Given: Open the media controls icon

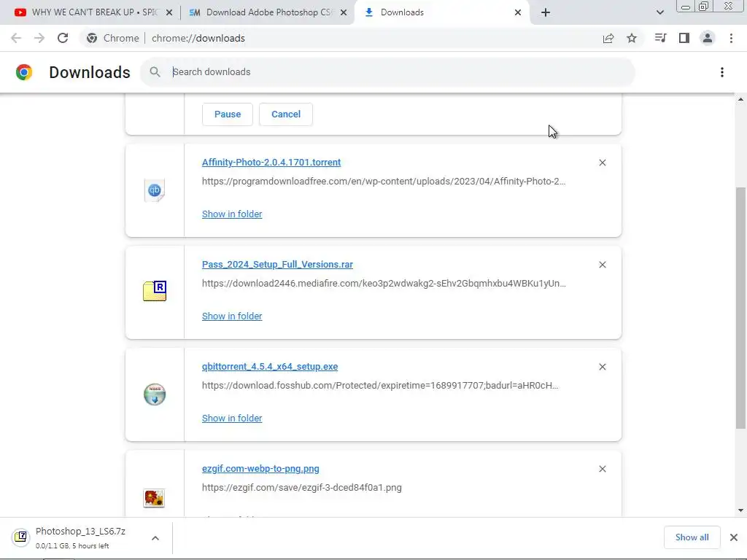Looking at the screenshot, I should pos(660,38).
